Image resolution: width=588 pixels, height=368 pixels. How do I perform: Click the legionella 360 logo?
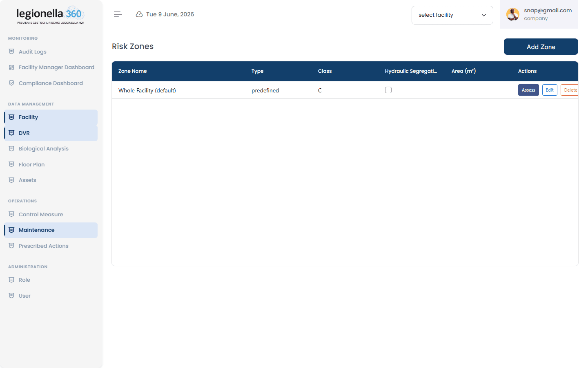click(51, 15)
